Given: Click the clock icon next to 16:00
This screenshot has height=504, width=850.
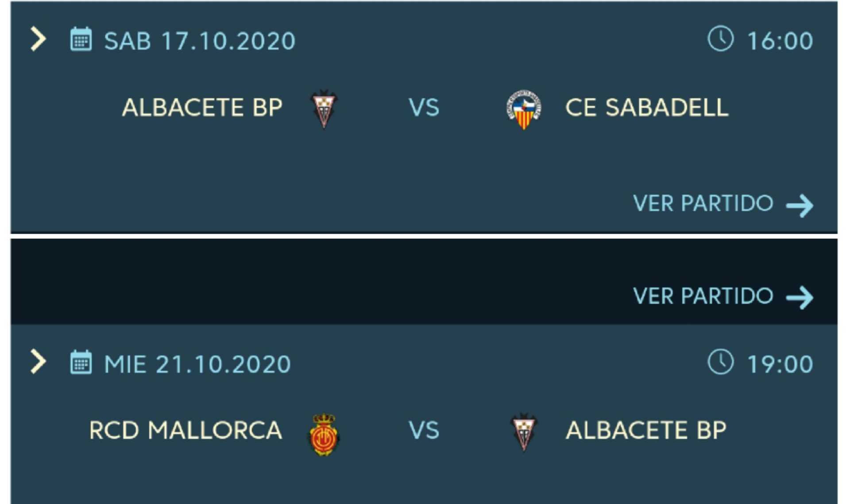Looking at the screenshot, I should (720, 38).
